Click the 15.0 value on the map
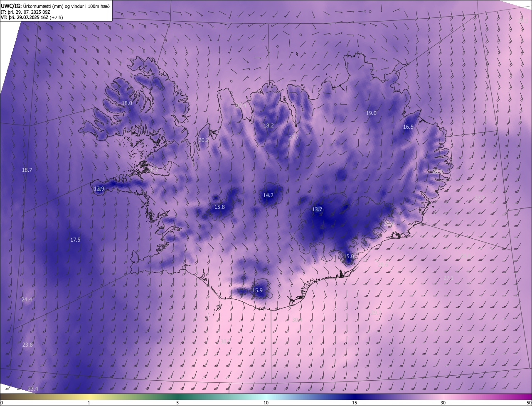This screenshot has height=406, width=532. click(349, 257)
